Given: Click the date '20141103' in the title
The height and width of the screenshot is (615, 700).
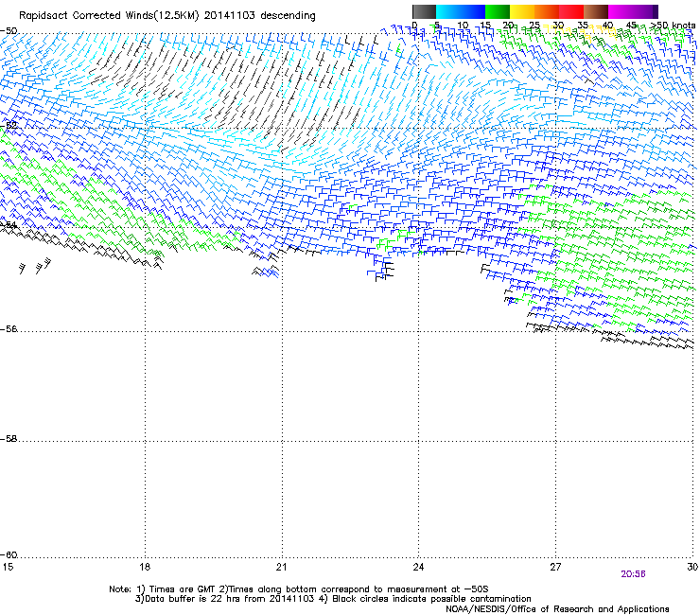Looking at the screenshot, I should pyautogui.click(x=230, y=16).
